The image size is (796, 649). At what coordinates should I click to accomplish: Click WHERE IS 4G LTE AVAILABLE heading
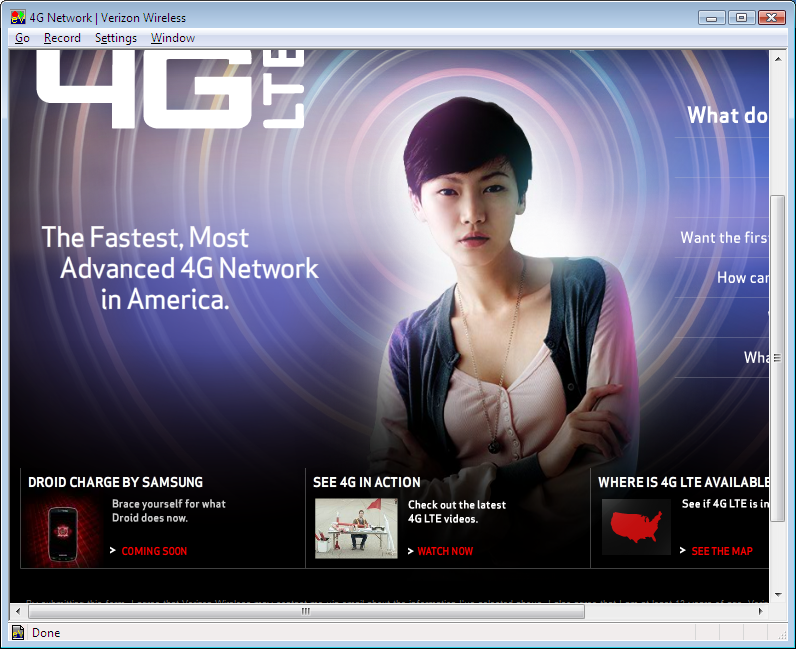683,482
